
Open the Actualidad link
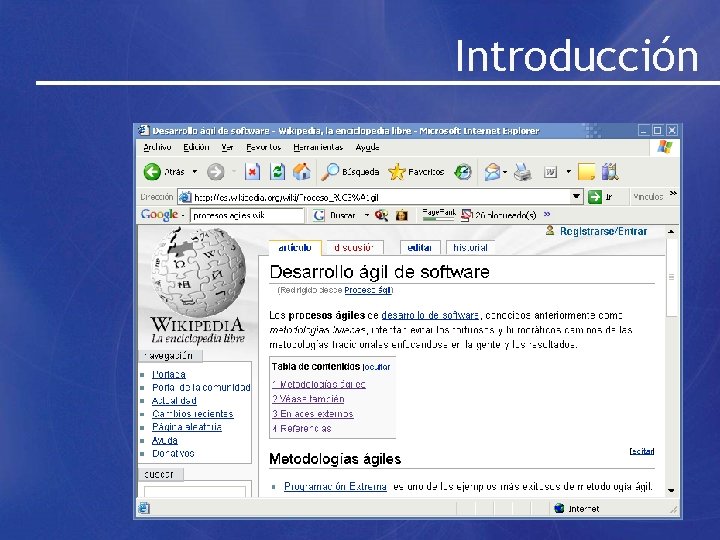(174, 400)
